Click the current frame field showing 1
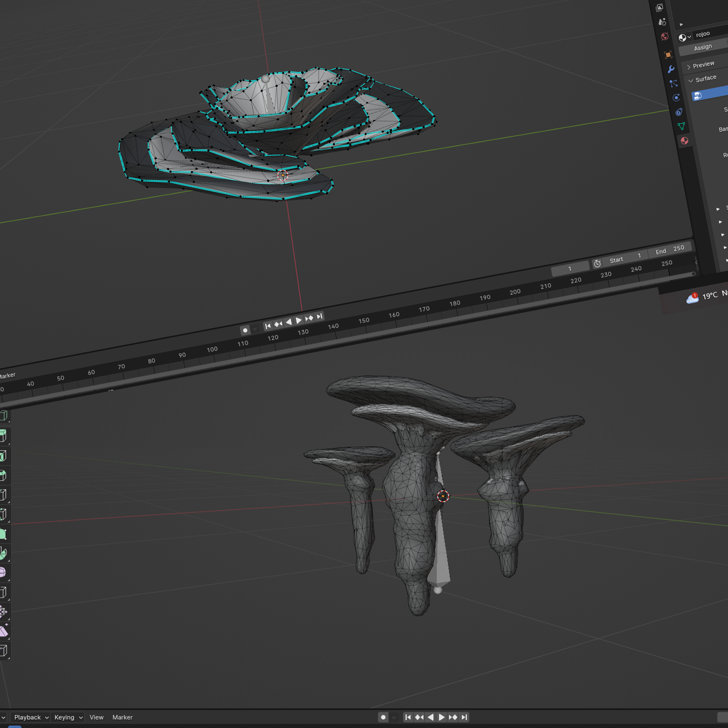 (x=570, y=269)
